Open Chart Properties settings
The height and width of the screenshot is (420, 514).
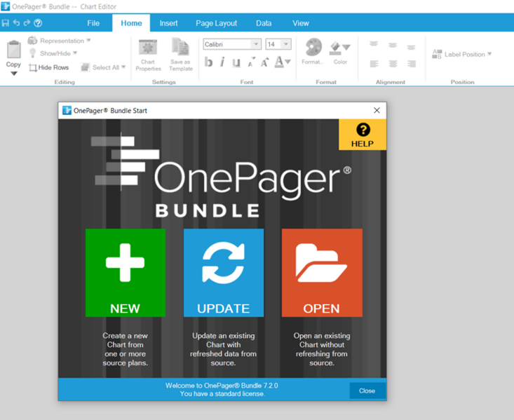(x=148, y=55)
